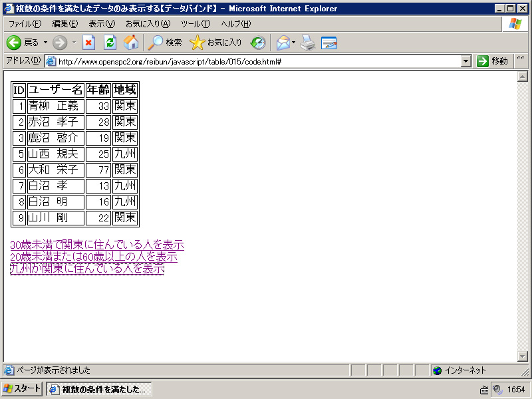Click the Print icon in toolbar
This screenshot has width=532, height=399.
click(307, 43)
